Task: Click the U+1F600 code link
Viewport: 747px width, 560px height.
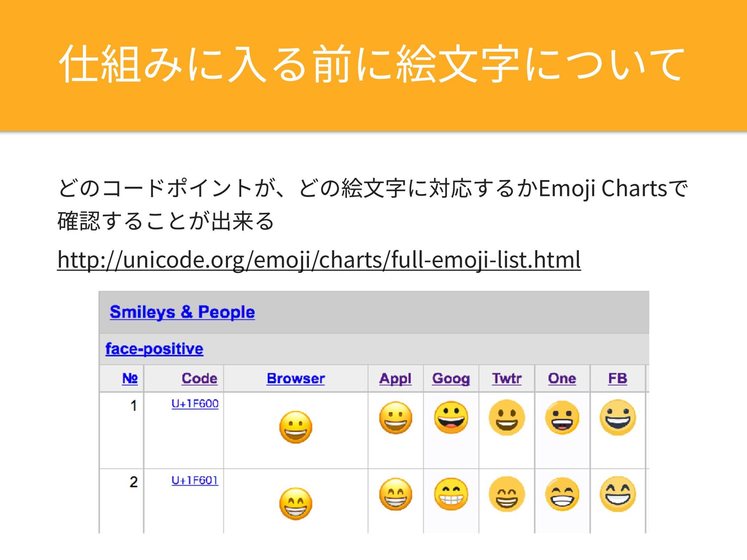Action: (x=195, y=404)
